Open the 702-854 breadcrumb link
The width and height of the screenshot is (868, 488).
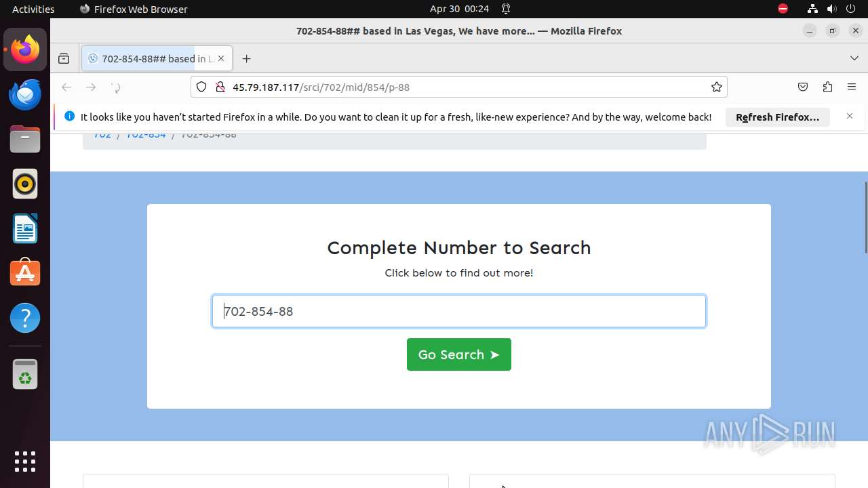[146, 135]
